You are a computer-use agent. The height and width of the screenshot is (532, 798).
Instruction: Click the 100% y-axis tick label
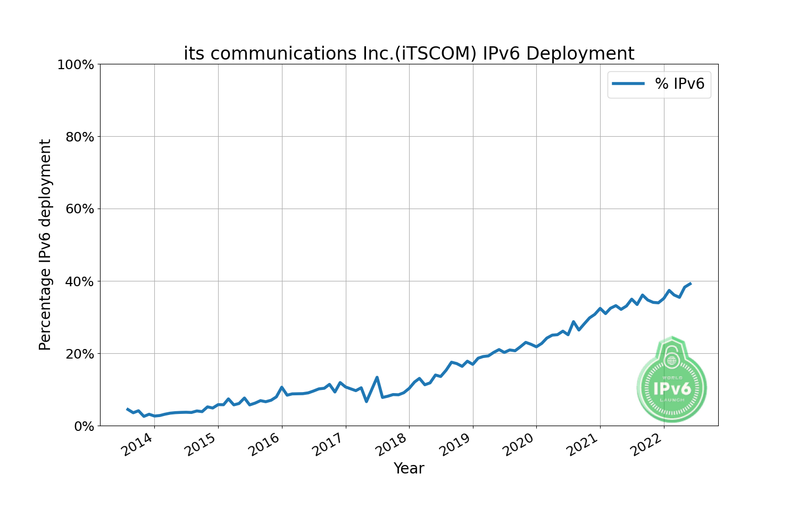(x=75, y=65)
